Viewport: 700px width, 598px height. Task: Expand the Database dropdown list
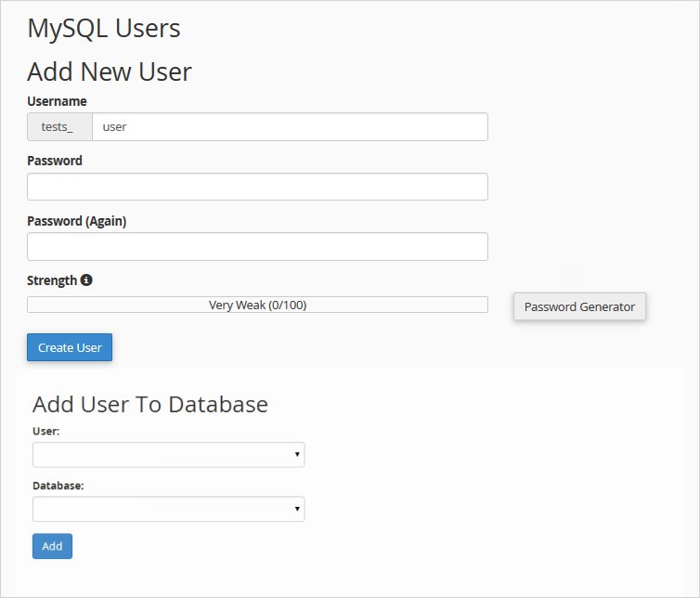[x=168, y=509]
